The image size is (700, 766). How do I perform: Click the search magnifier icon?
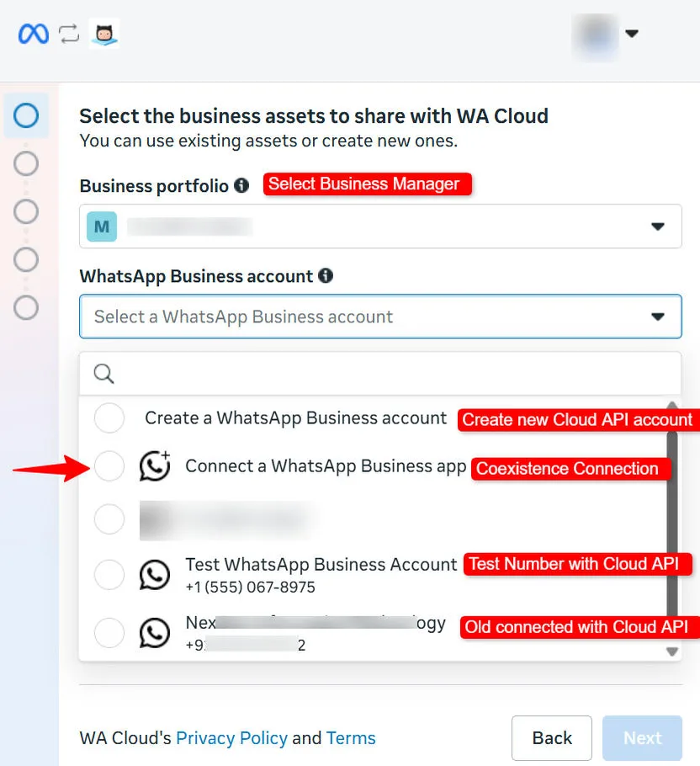pyautogui.click(x=104, y=374)
